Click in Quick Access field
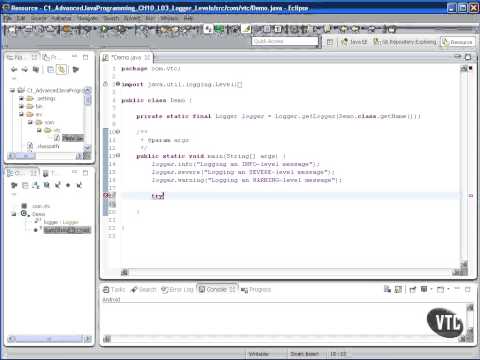 285,41
